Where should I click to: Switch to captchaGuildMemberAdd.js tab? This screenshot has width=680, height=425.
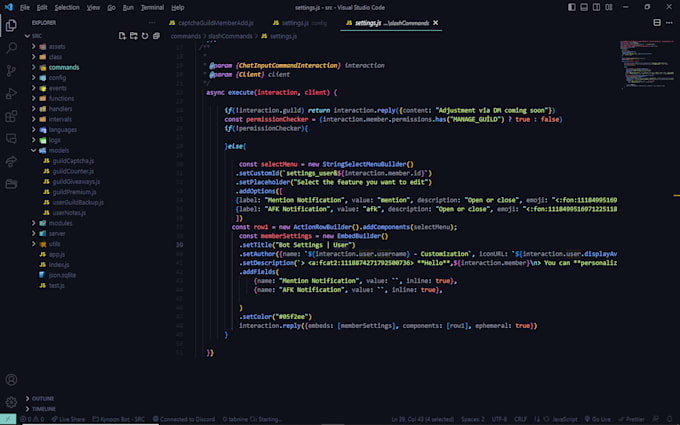tap(211, 23)
